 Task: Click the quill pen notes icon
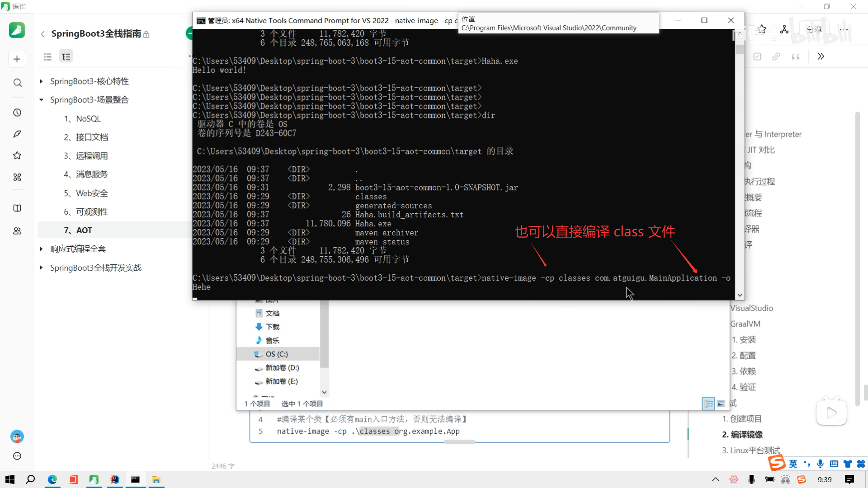point(17,134)
